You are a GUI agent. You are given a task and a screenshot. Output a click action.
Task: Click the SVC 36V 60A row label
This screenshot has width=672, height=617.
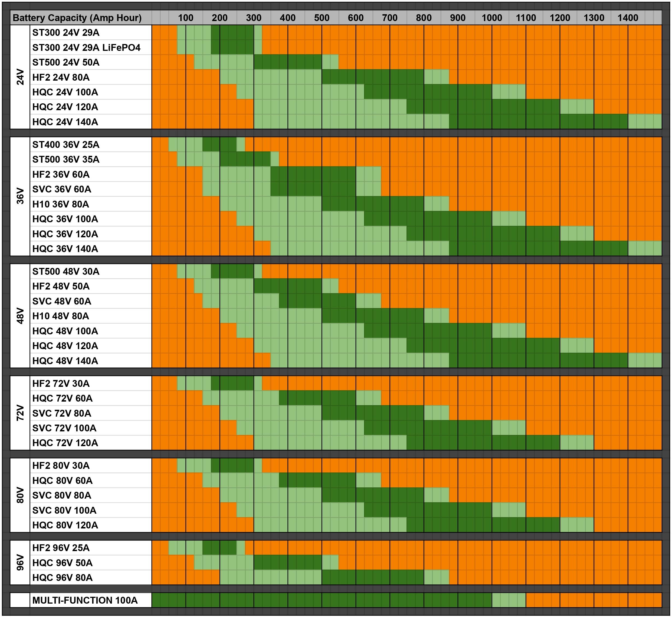point(62,189)
